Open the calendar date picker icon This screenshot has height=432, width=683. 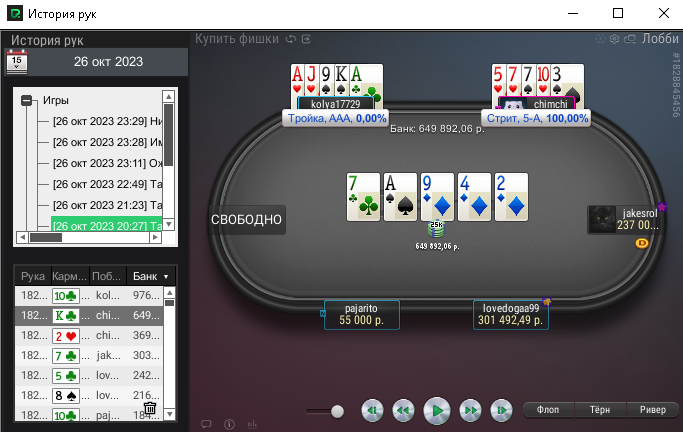pyautogui.click(x=17, y=61)
